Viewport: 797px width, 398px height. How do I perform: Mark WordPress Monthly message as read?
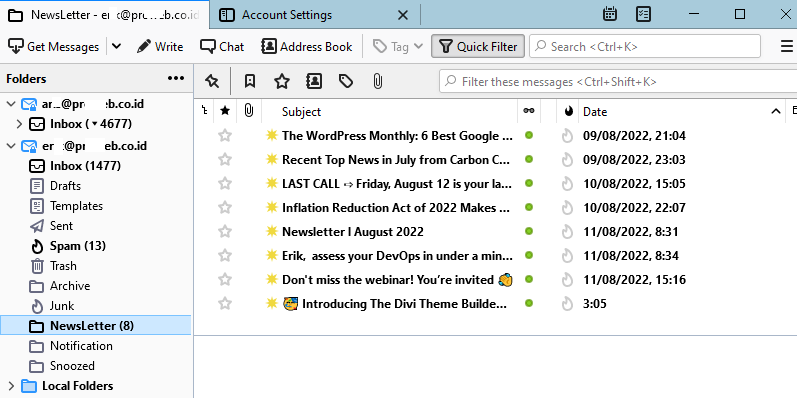(x=529, y=135)
